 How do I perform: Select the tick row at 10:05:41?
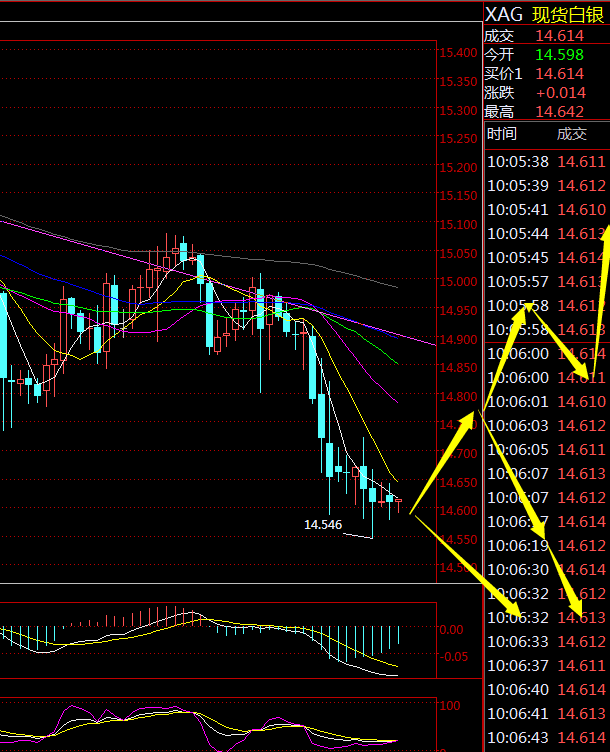point(545,209)
